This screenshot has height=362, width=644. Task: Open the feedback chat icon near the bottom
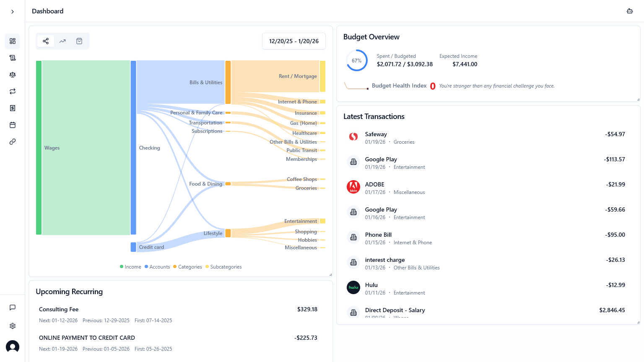click(x=12, y=308)
